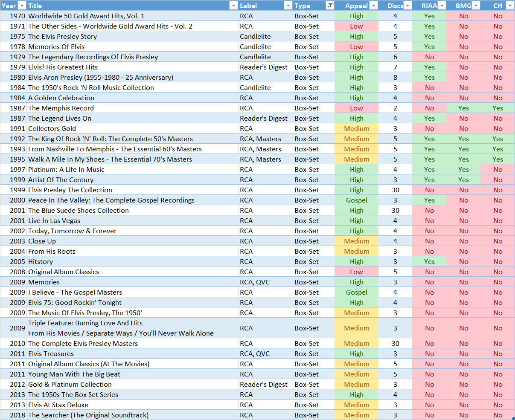Select the 'Elvis At Stax Deluxe' title
Screen dimensions: 515x420
(58, 405)
